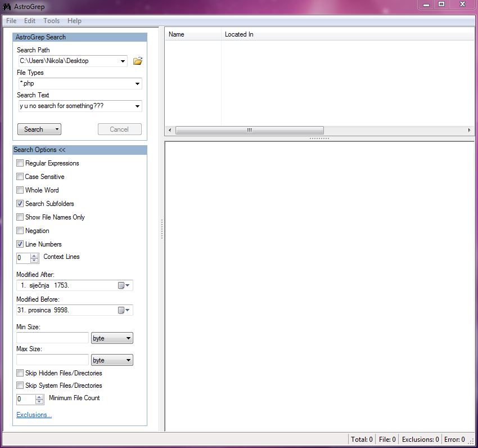Open Modified Before calendar picker
Image resolution: width=478 pixels, height=448 pixels.
click(124, 310)
